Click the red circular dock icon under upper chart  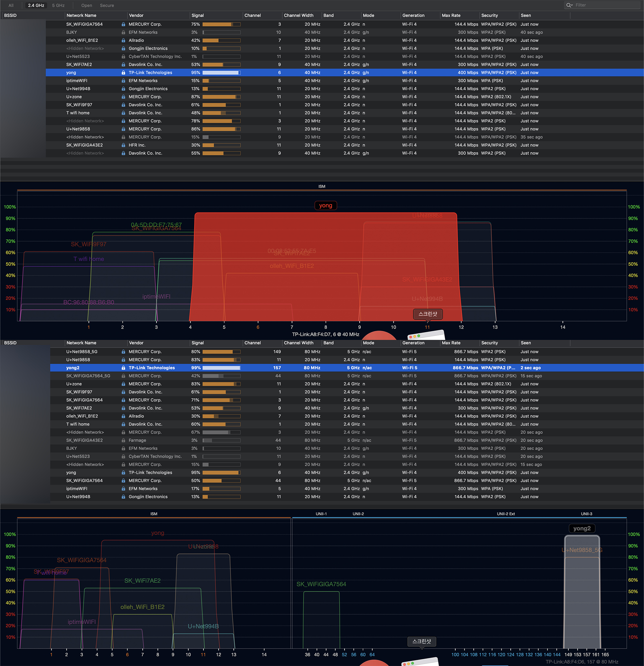(x=379, y=336)
